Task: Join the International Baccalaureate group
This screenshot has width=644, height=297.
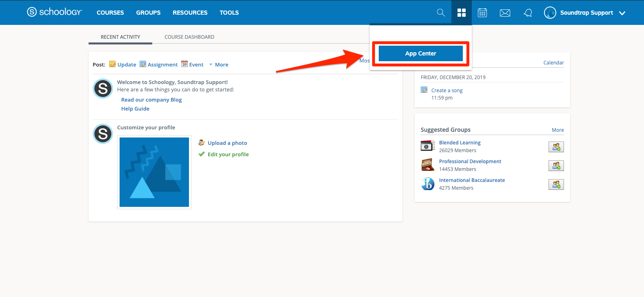Action: tap(556, 184)
